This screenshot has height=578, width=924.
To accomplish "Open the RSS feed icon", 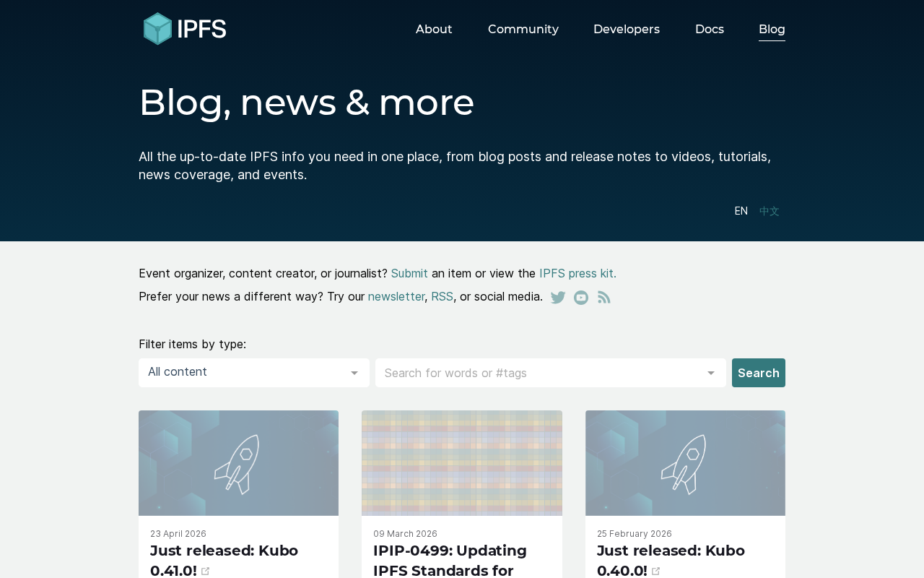I will pos(604,298).
